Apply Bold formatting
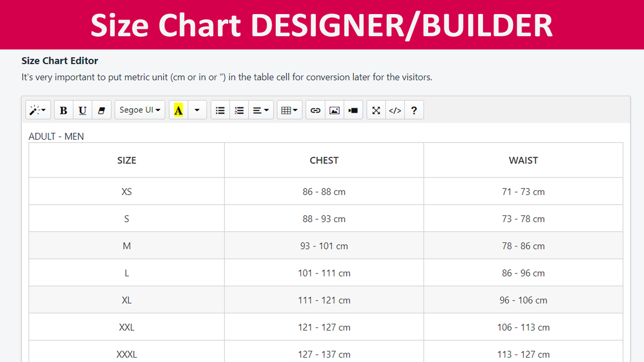Screen dimensions: 644x362 (63, 110)
